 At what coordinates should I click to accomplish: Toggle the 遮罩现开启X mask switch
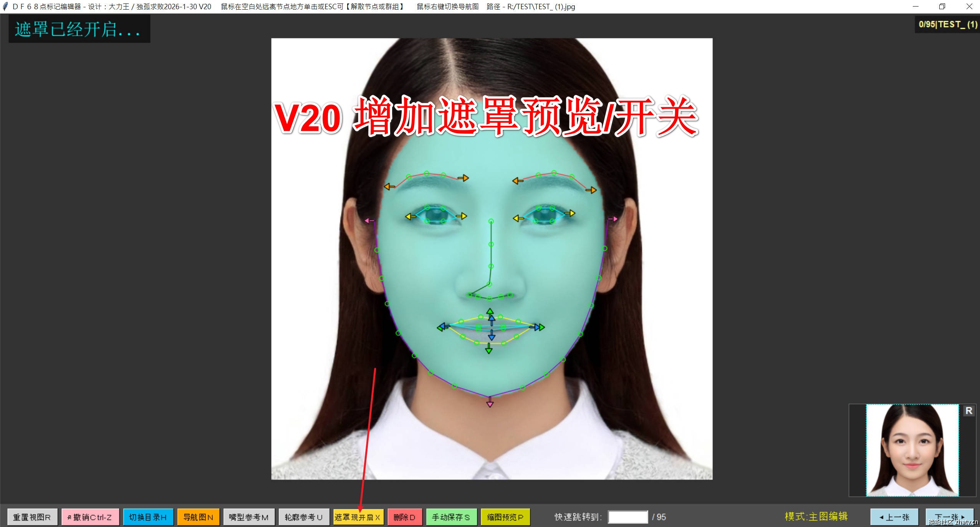pos(358,517)
